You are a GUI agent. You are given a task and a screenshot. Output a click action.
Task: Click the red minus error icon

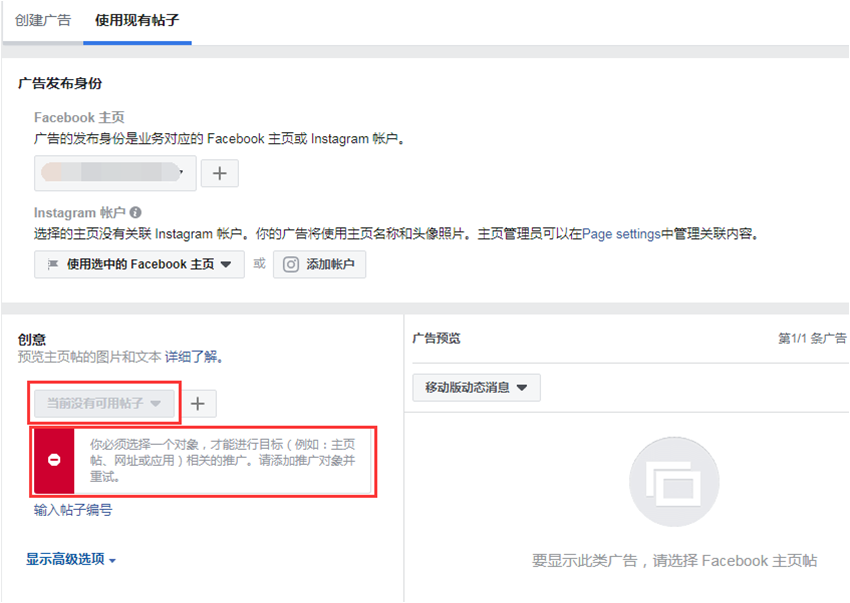(54, 460)
